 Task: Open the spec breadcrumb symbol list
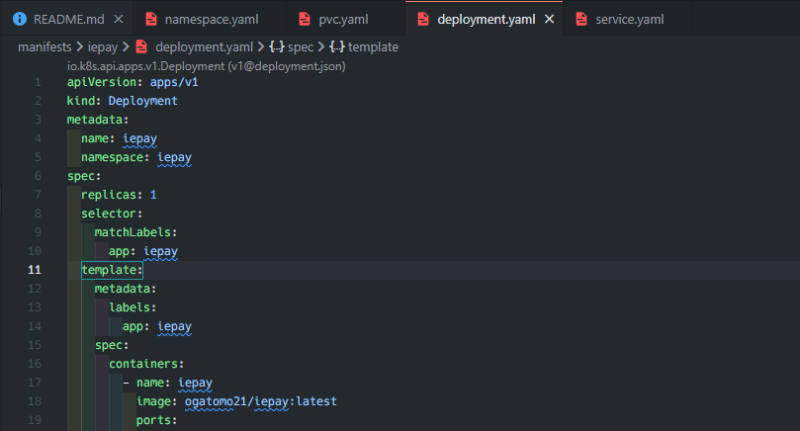(x=300, y=46)
